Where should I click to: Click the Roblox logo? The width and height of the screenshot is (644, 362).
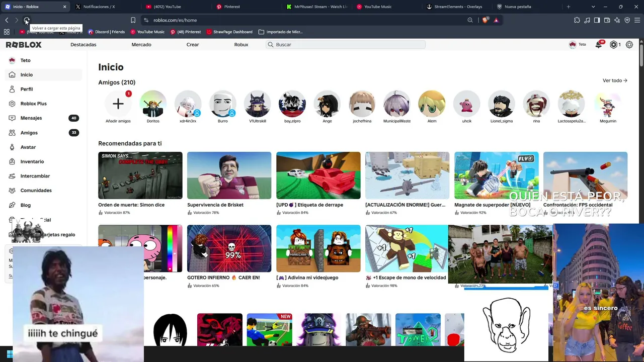(24, 45)
